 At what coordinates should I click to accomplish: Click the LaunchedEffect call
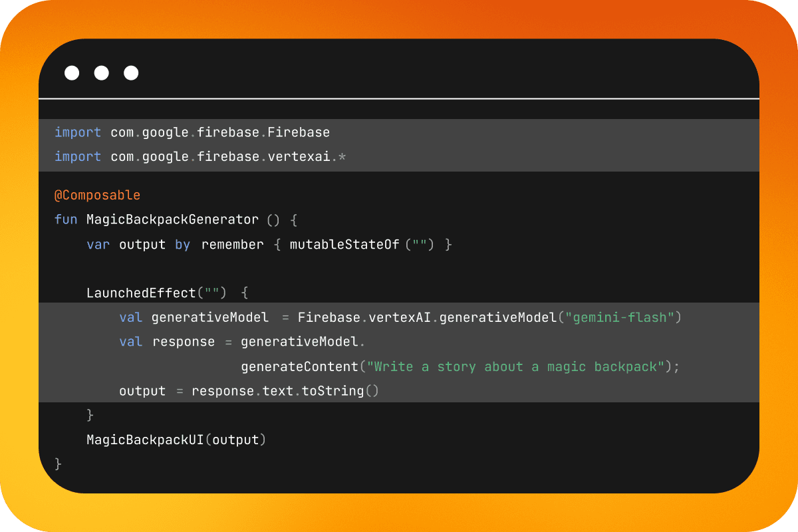pyautogui.click(x=141, y=293)
